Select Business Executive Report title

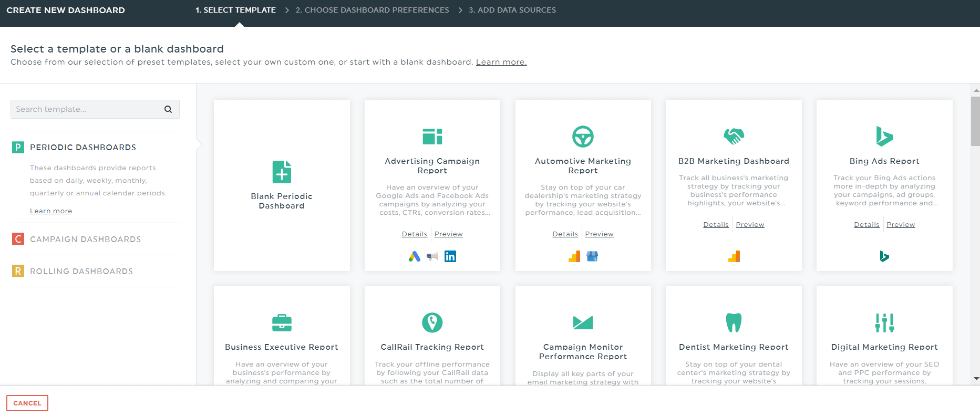click(x=282, y=347)
